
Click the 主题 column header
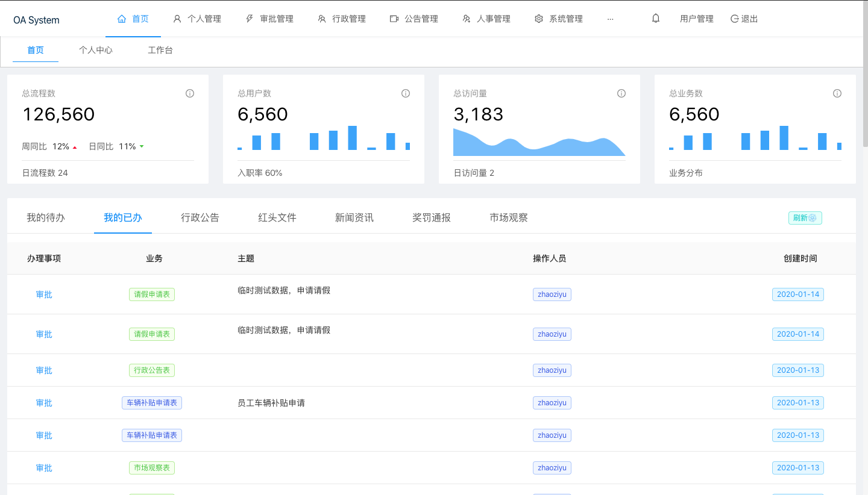click(x=246, y=258)
